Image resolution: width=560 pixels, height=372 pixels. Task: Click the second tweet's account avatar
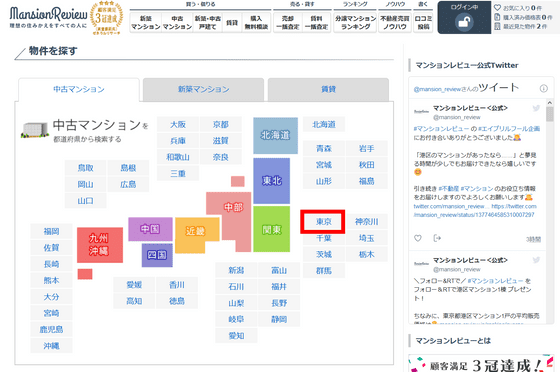click(421, 264)
